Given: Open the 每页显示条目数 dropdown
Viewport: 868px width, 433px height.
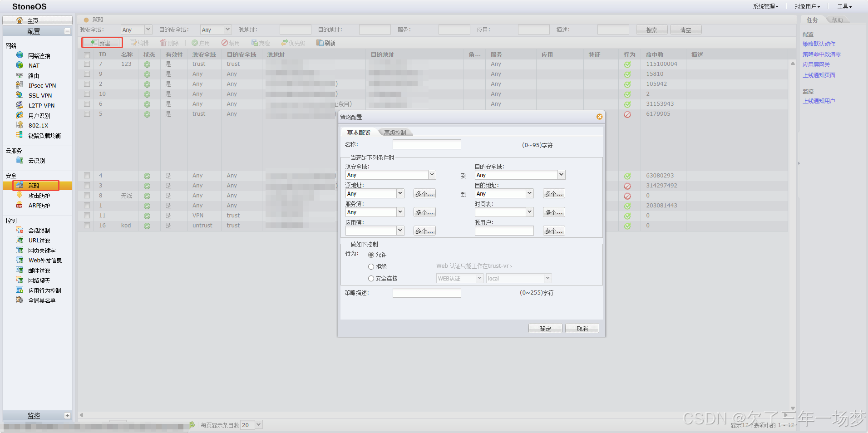Looking at the screenshot, I should click(x=259, y=425).
